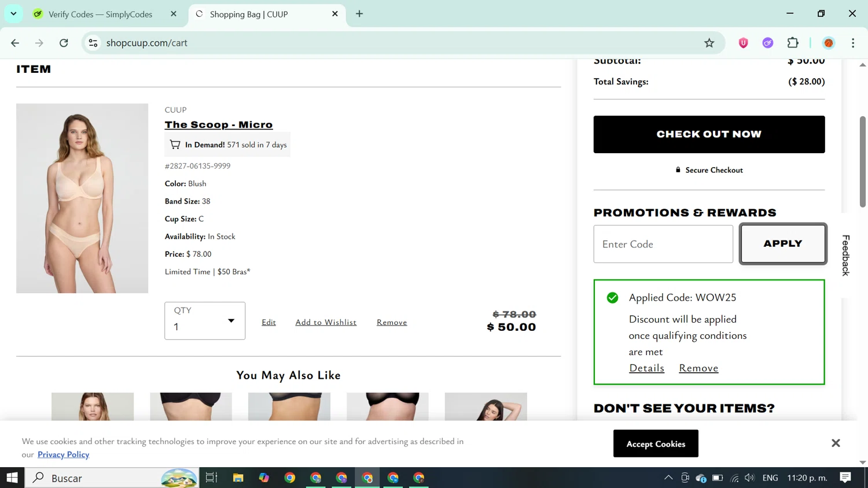Open the Chrome profile avatar

coord(829,43)
